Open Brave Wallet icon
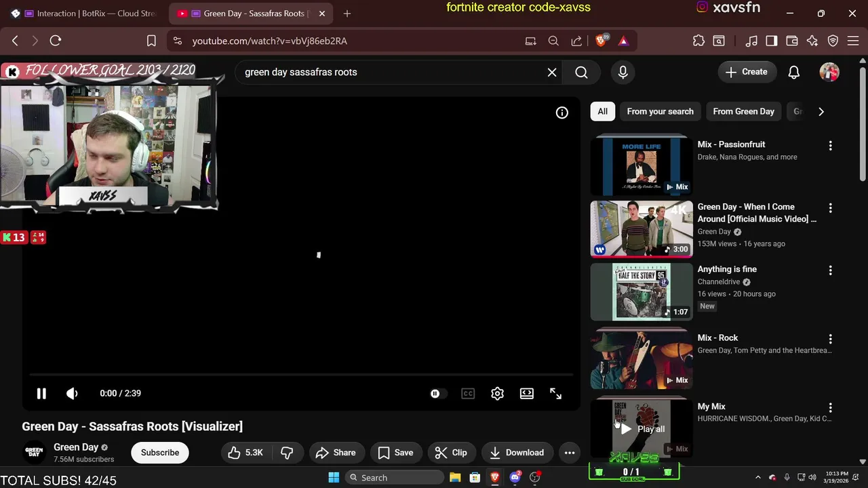The height and width of the screenshot is (488, 868). (791, 41)
